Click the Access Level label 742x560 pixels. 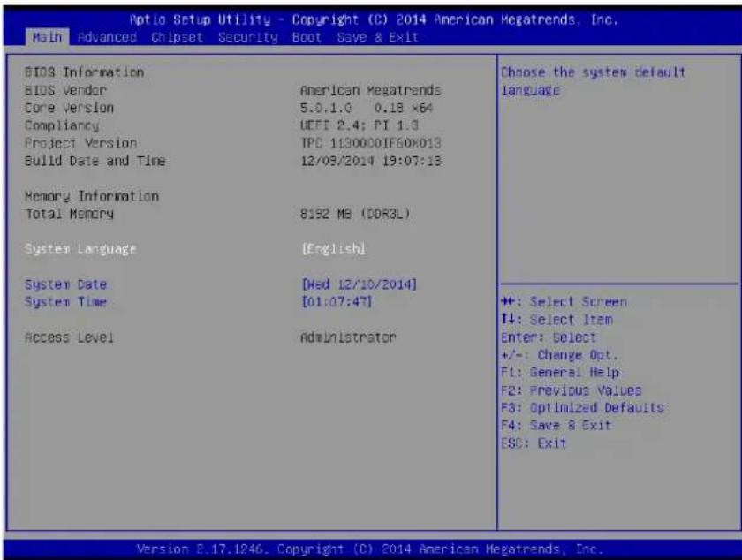tap(69, 337)
